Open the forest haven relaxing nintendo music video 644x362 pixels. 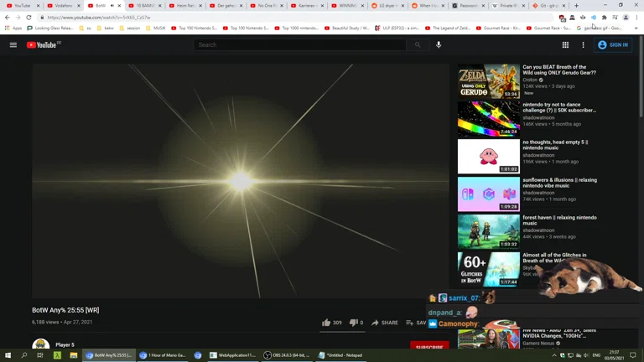coord(488,232)
